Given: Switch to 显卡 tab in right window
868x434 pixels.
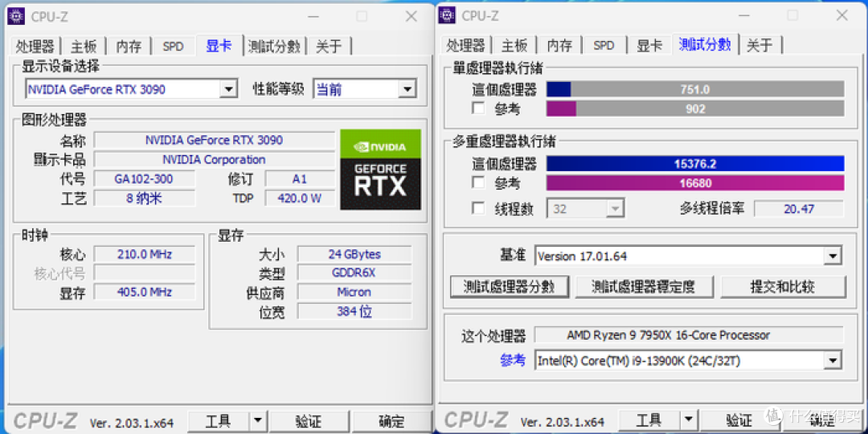Looking at the screenshot, I should click(649, 45).
